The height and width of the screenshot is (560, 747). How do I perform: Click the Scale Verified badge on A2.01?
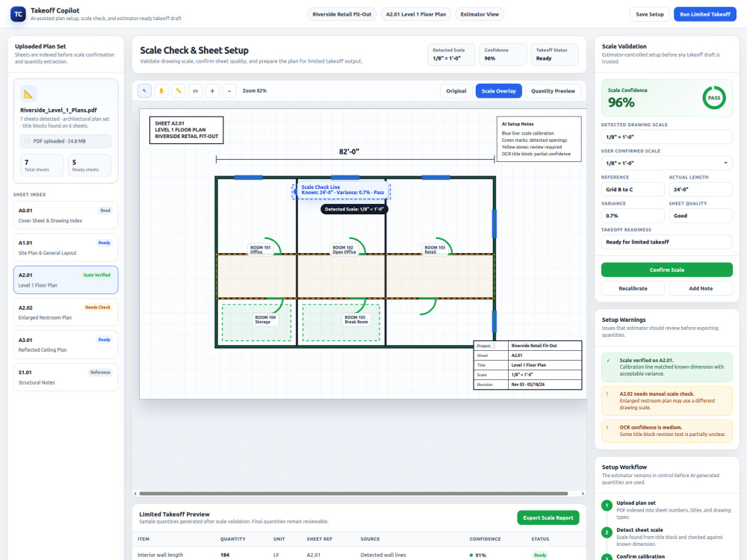[96, 275]
